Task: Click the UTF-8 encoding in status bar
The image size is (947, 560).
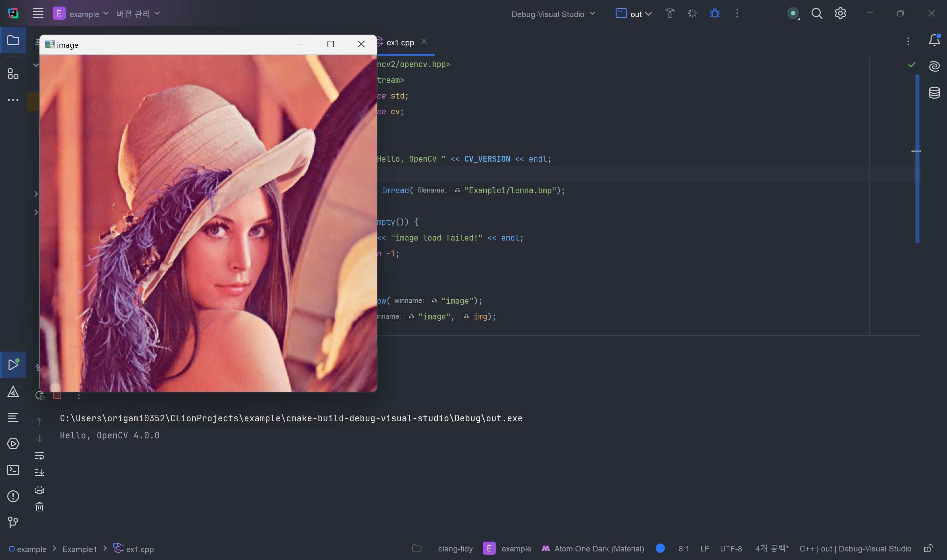Action: point(731,549)
